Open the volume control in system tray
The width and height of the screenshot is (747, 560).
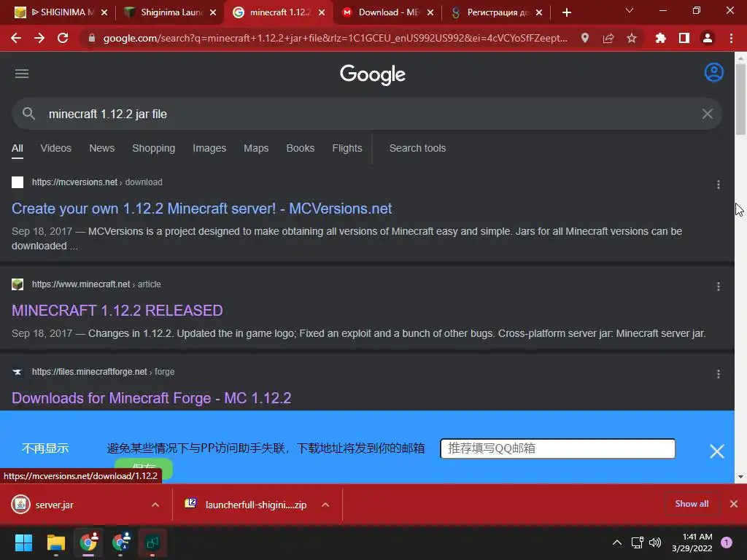[x=655, y=542]
